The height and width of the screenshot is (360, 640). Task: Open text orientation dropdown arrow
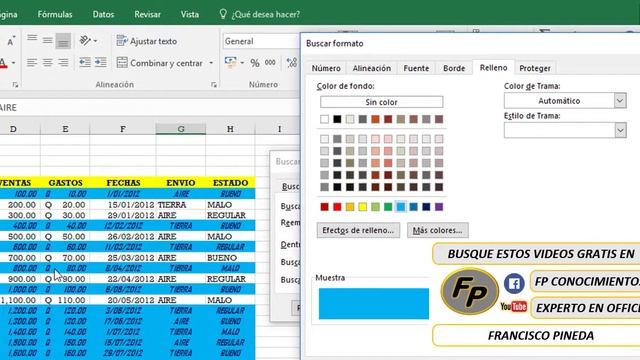coord(96,41)
